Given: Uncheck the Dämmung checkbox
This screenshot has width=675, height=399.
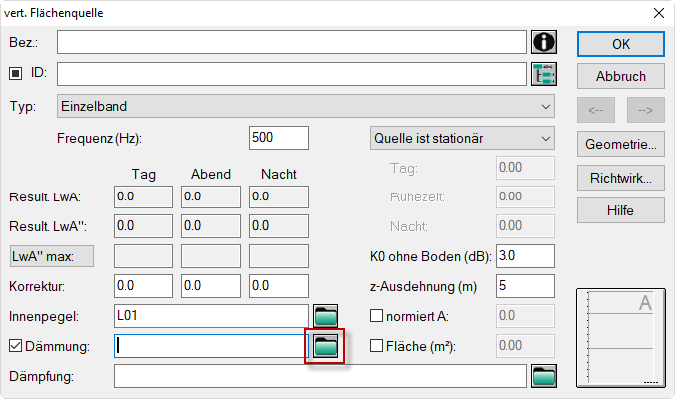Looking at the screenshot, I should pyautogui.click(x=15, y=346).
